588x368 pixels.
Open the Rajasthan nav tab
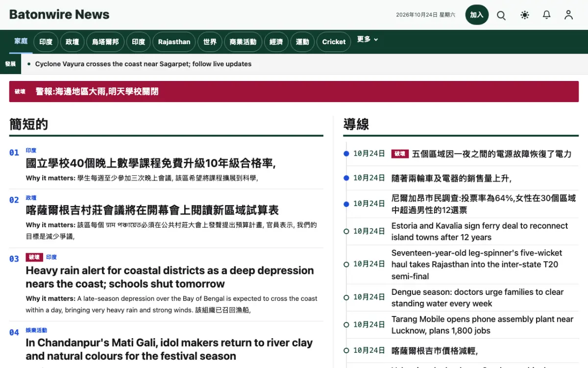click(x=174, y=42)
